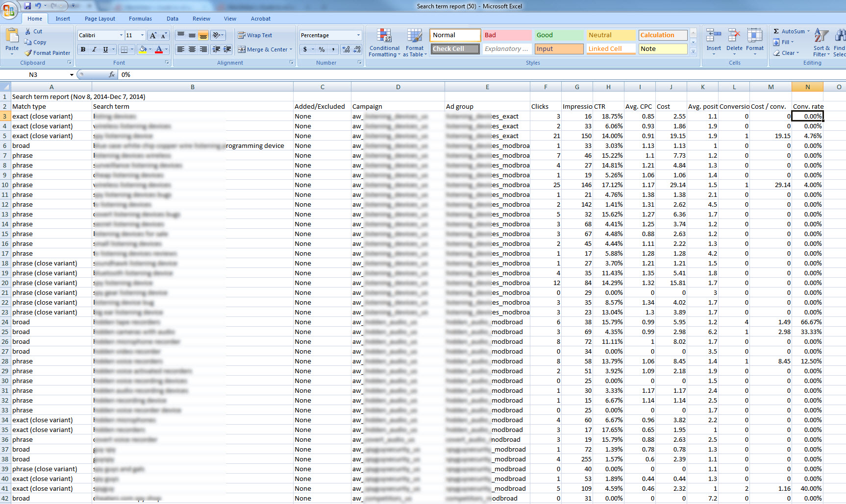This screenshot has height=504, width=846.
Task: Click the Save icon in quick access toolbar
Action: pos(27,6)
